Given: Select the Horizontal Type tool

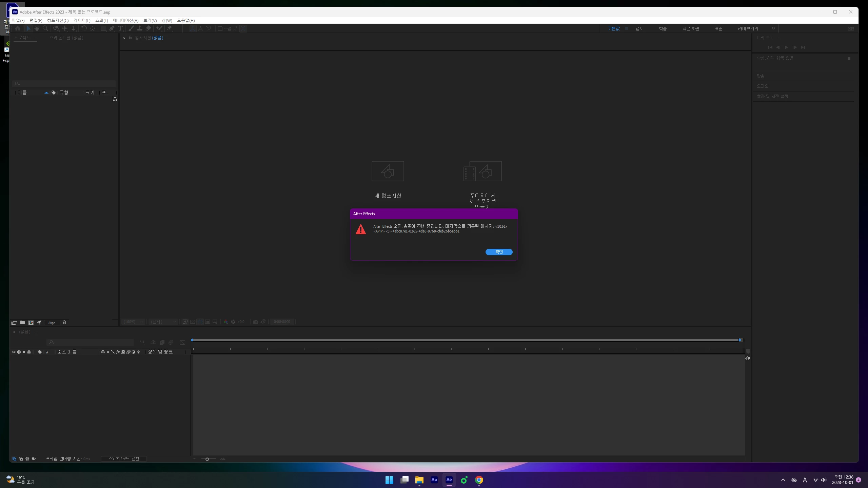Looking at the screenshot, I should pos(120,28).
